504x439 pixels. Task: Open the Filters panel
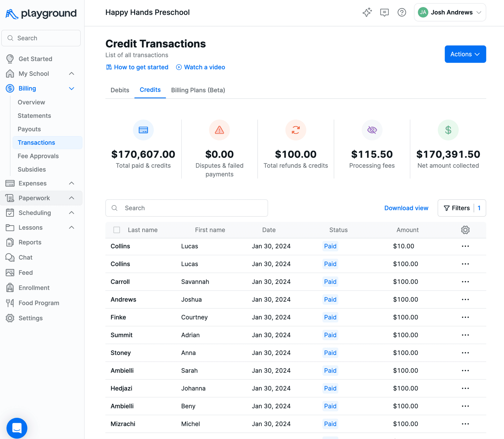coord(461,208)
